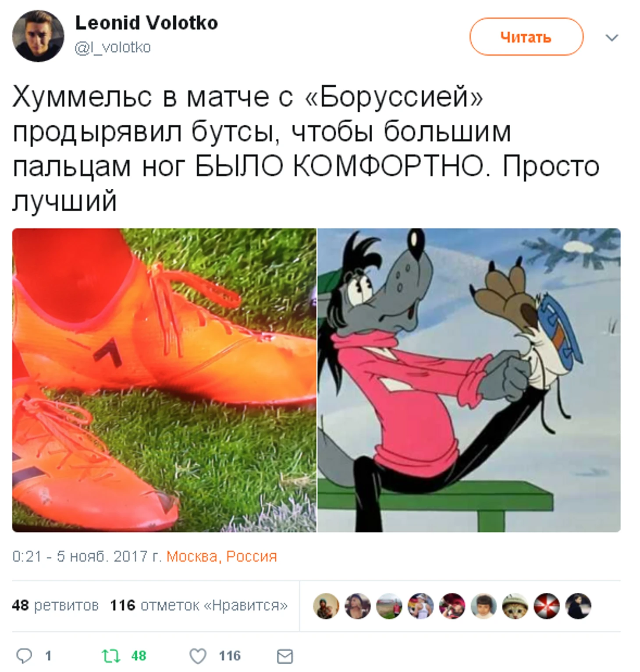640x672 pixels.
Task: Click the retweet arrows icon
Action: (x=110, y=656)
